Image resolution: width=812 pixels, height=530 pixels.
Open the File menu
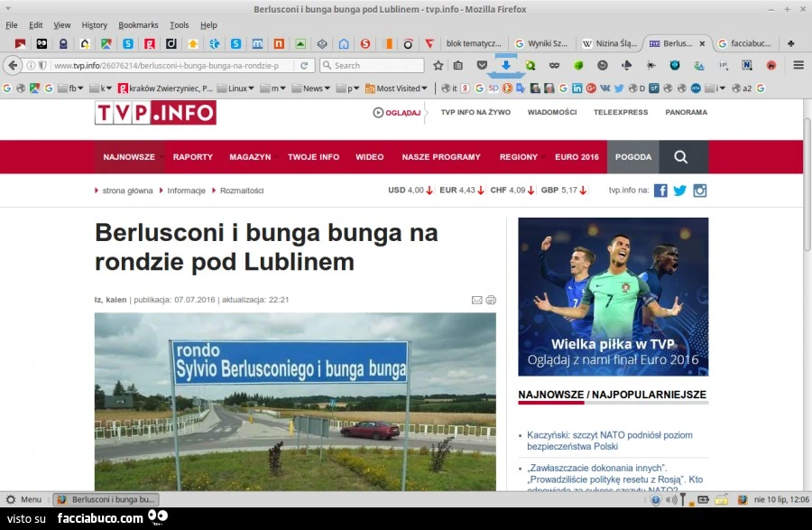tap(12, 25)
